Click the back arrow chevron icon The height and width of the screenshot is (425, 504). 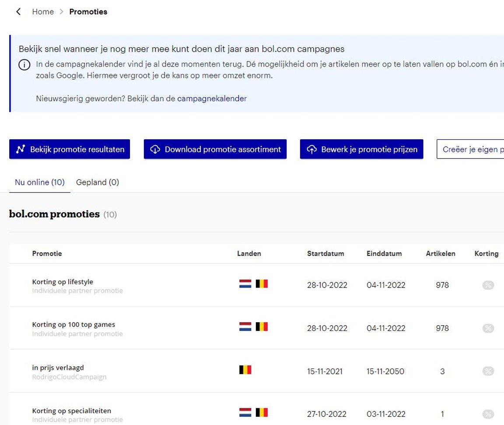(x=18, y=12)
